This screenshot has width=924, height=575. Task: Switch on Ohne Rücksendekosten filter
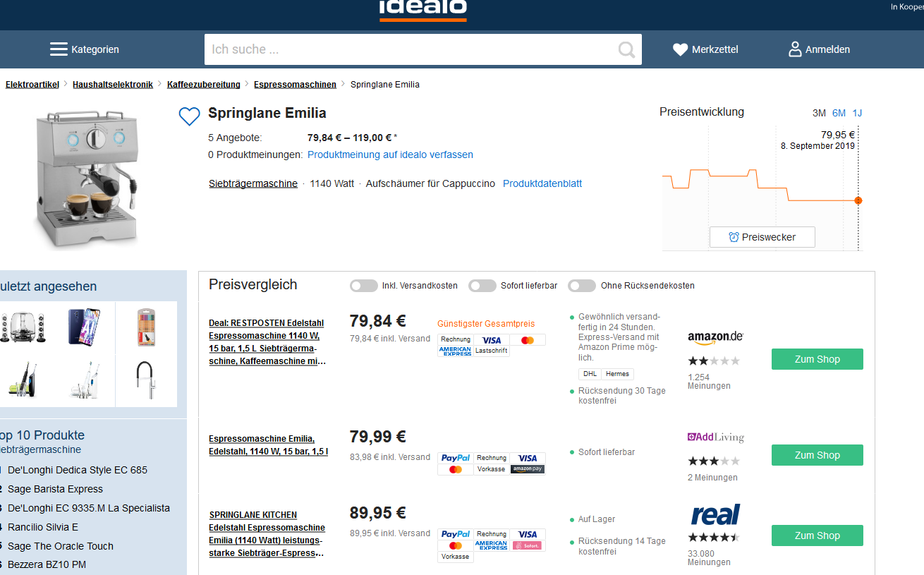pos(582,286)
